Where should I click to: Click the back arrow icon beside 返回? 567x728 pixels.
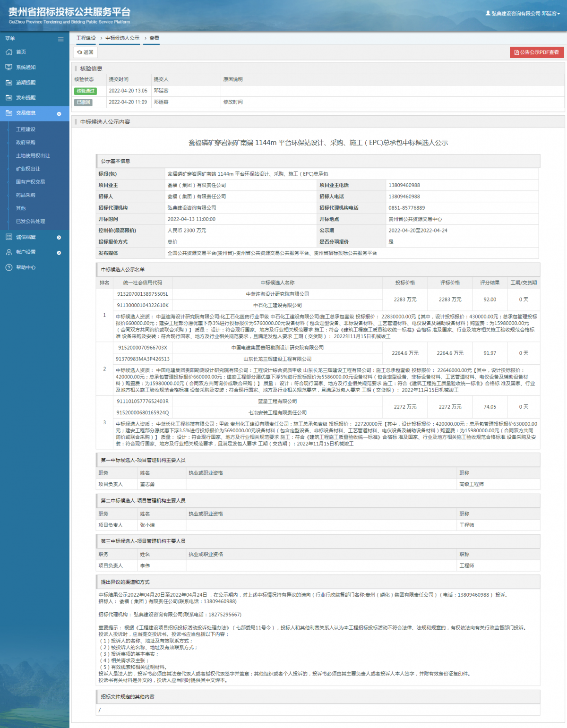[x=80, y=52]
